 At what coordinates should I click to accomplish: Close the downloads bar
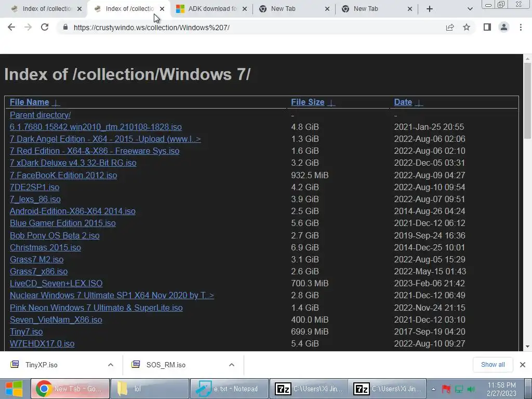pos(523,365)
